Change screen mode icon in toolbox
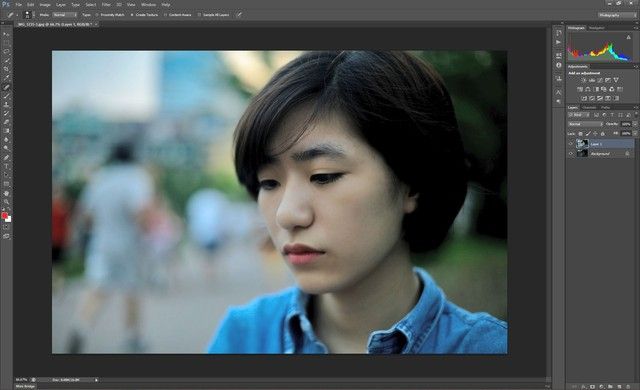Viewport: 640px width, 390px height. point(6,236)
